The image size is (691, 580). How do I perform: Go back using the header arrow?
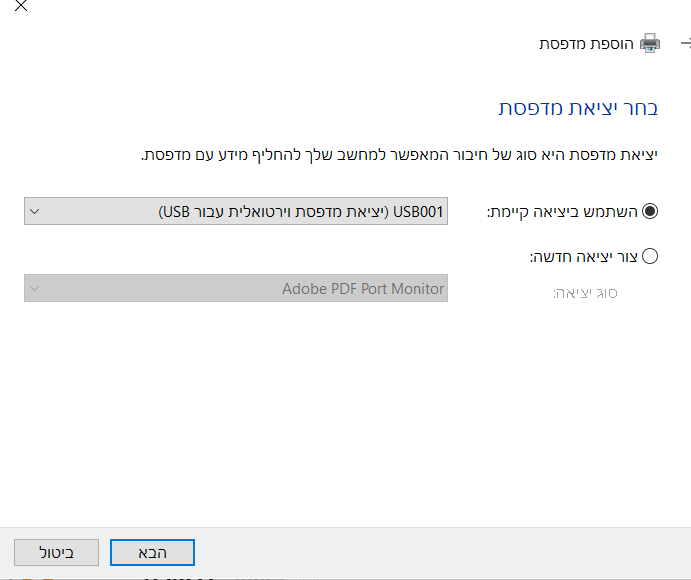685,44
